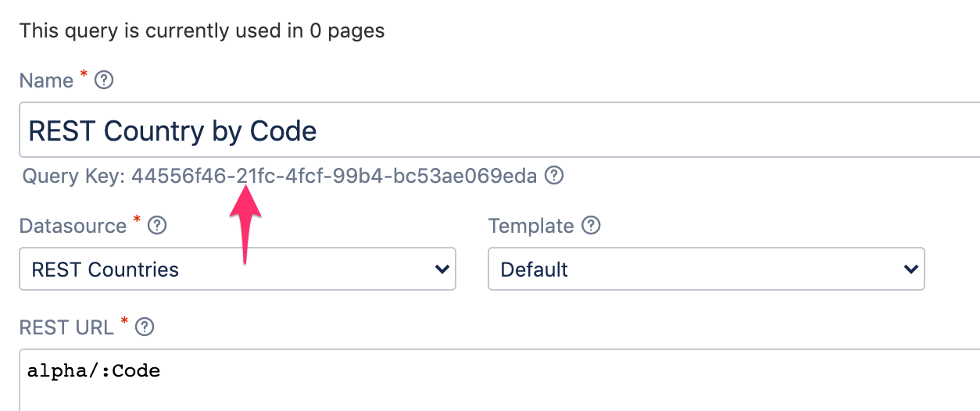Click the Name field label
The height and width of the screenshot is (411, 980).
pyautogui.click(x=46, y=80)
